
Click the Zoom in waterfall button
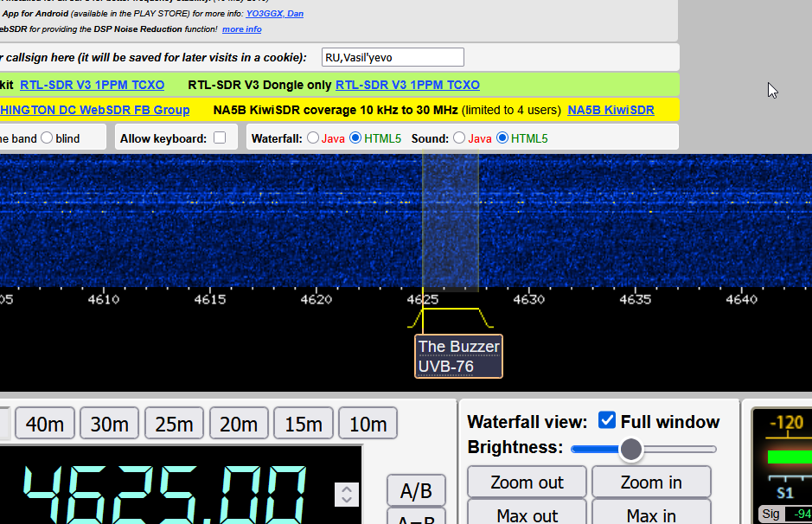(x=650, y=482)
